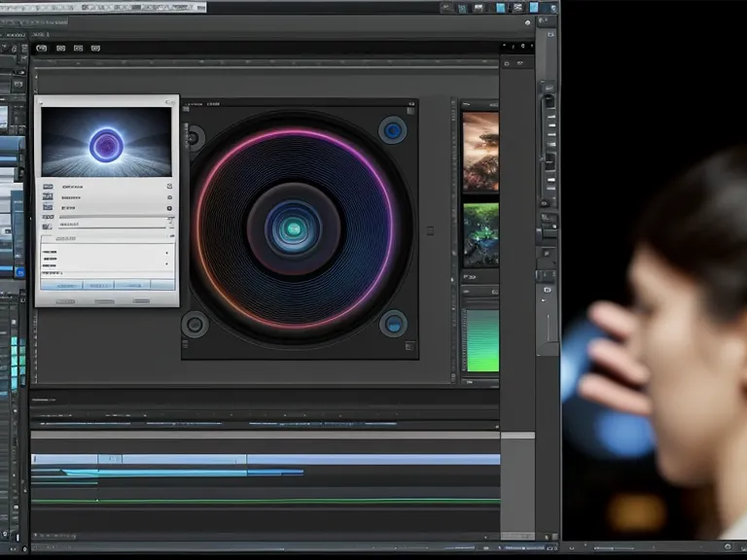Click the second row icon in the white dialog

tap(48, 196)
